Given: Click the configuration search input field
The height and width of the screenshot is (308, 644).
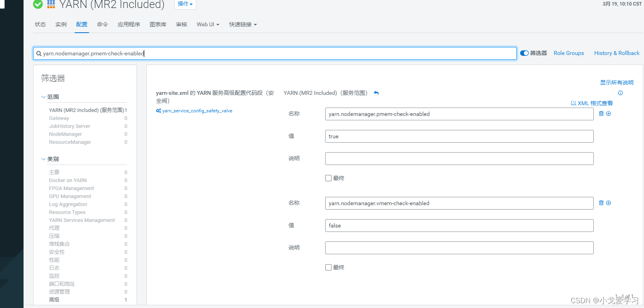Looking at the screenshot, I should click(x=275, y=53).
